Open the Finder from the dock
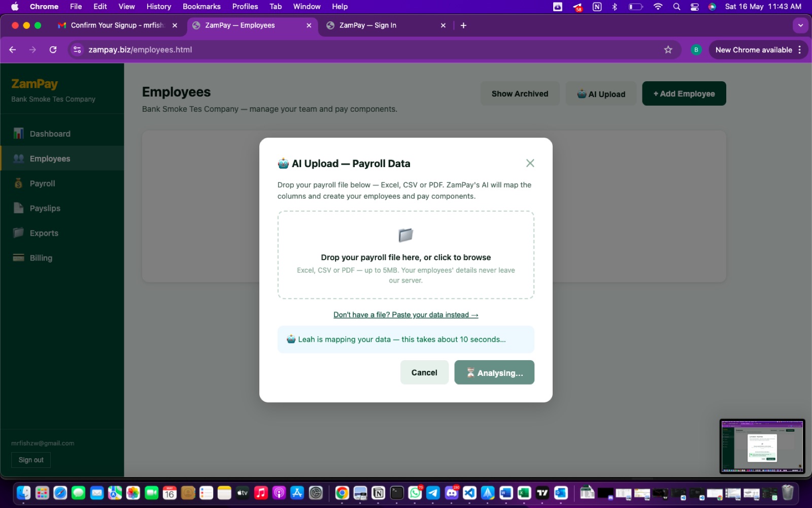The image size is (812, 508). click(x=23, y=493)
